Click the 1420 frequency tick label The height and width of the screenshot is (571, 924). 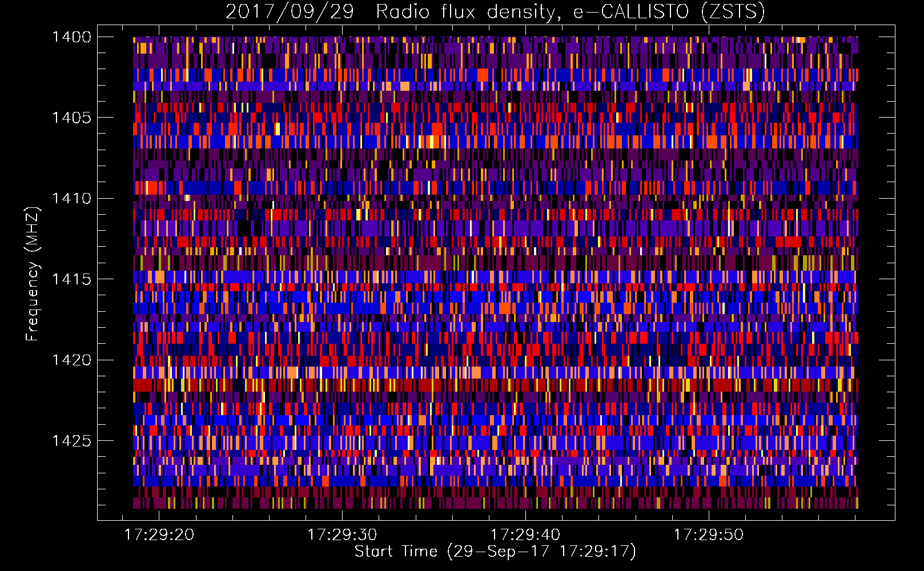(71, 360)
